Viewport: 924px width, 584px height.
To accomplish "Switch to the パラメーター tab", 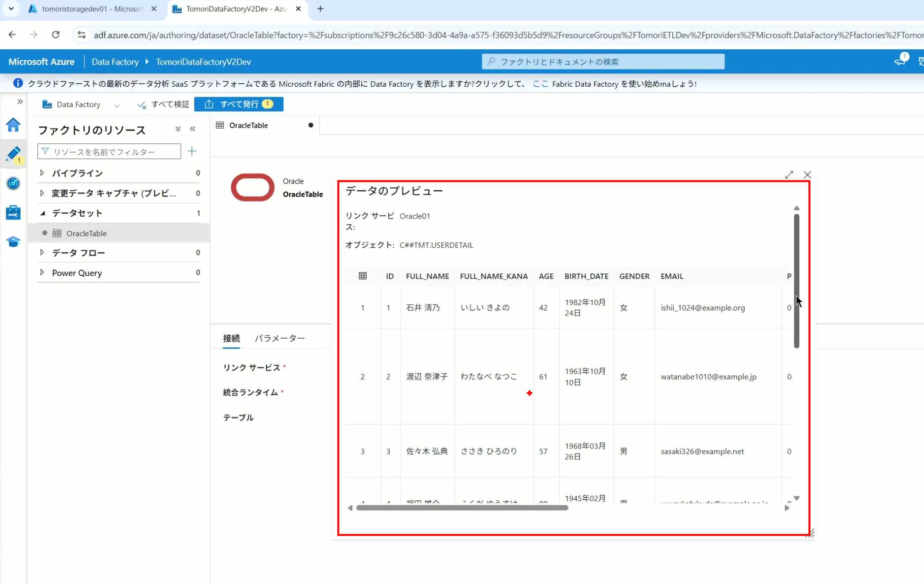I will pyautogui.click(x=279, y=338).
